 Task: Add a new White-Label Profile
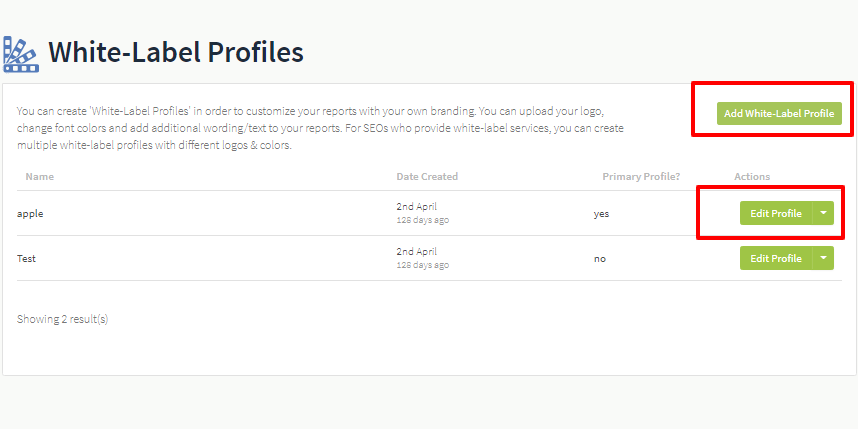[x=779, y=113]
